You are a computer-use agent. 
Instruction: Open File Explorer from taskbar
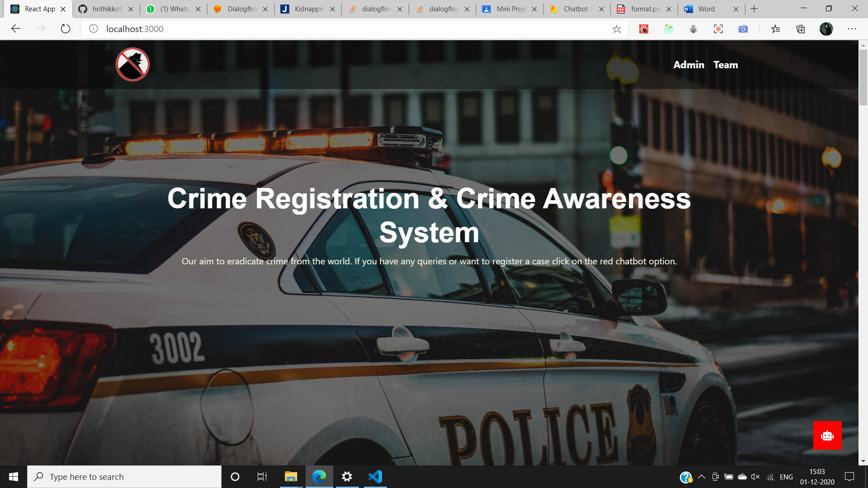[291, 477]
